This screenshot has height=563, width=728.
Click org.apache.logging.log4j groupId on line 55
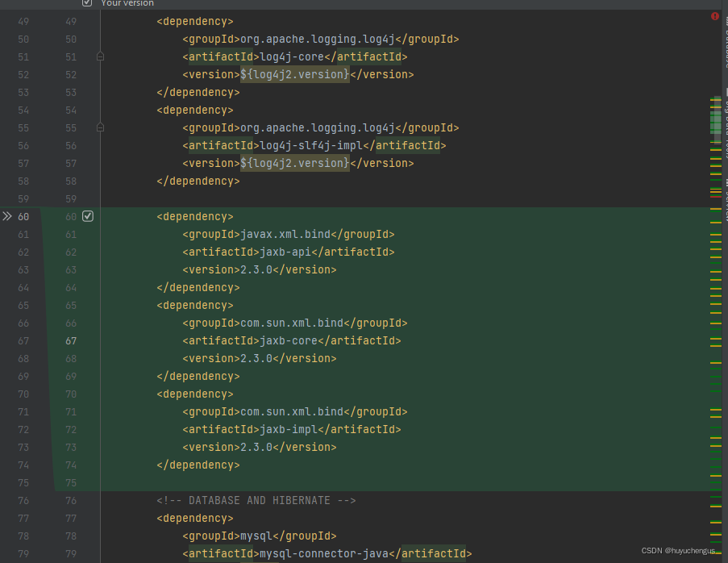[317, 127]
